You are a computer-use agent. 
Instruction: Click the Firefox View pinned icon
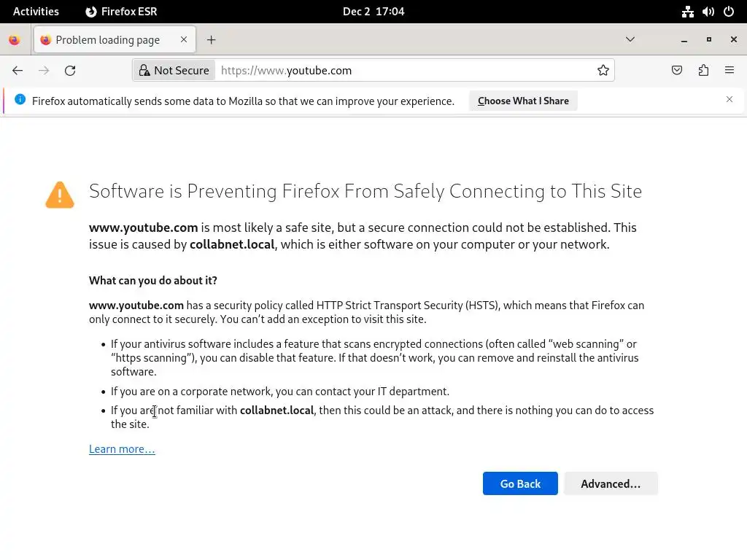pos(15,40)
